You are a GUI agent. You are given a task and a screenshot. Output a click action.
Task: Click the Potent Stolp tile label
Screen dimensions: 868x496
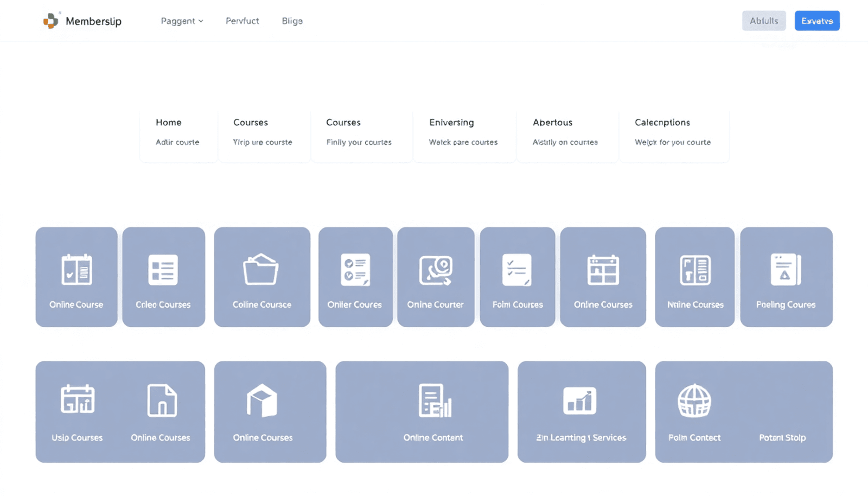pyautogui.click(x=782, y=437)
